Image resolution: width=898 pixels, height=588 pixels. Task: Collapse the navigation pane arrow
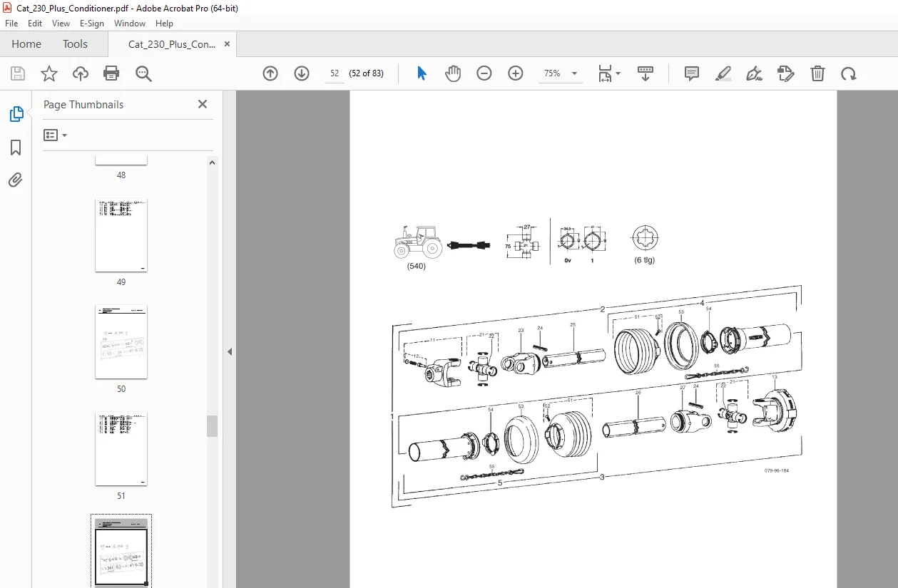click(x=230, y=351)
